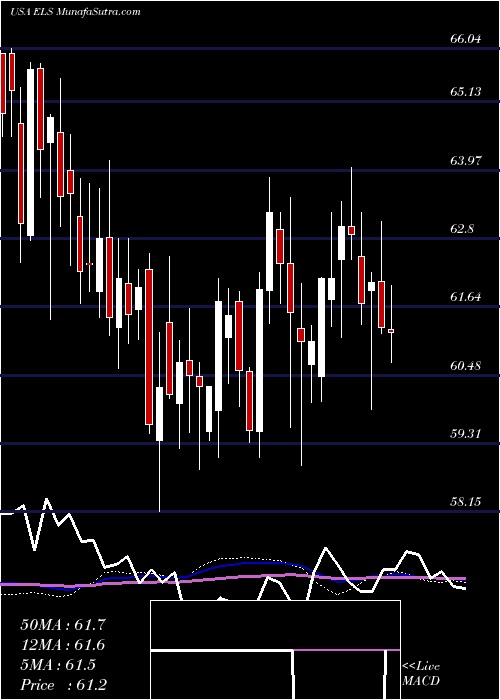Click the Price : 61.2 readout
This screenshot has height=700, width=500.
(x=63, y=685)
